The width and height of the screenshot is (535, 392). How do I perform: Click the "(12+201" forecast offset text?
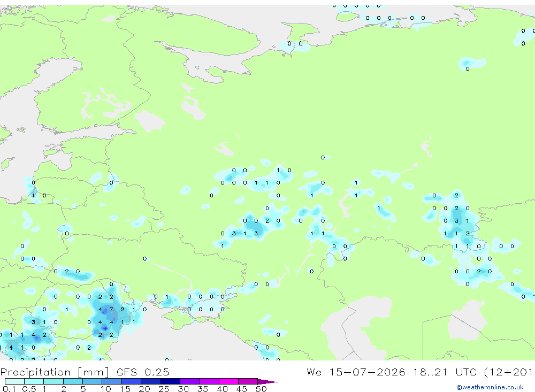(509, 372)
